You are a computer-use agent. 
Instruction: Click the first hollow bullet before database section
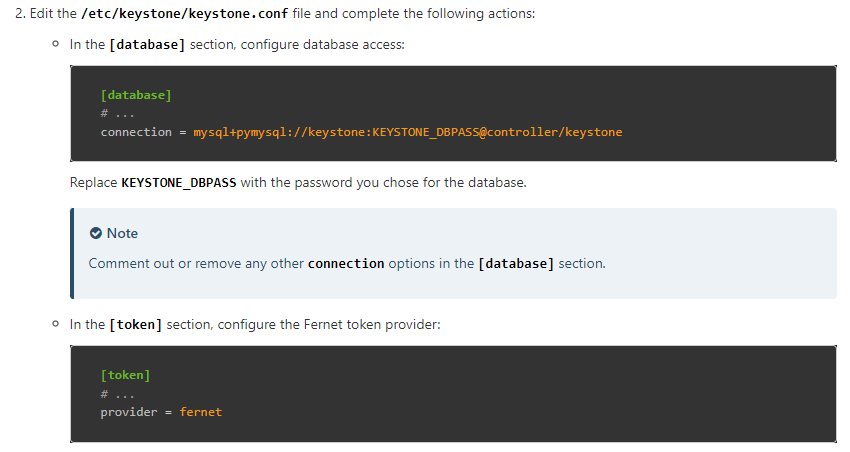click(55, 44)
